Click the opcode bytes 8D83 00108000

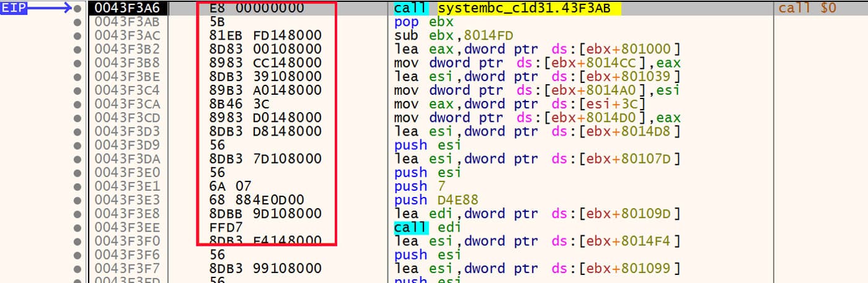tap(266, 50)
